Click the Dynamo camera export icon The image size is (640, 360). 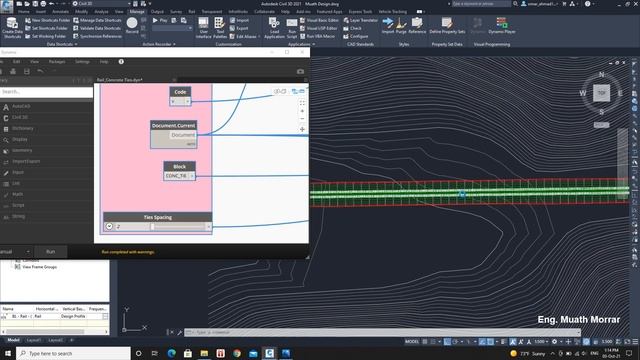point(300,71)
